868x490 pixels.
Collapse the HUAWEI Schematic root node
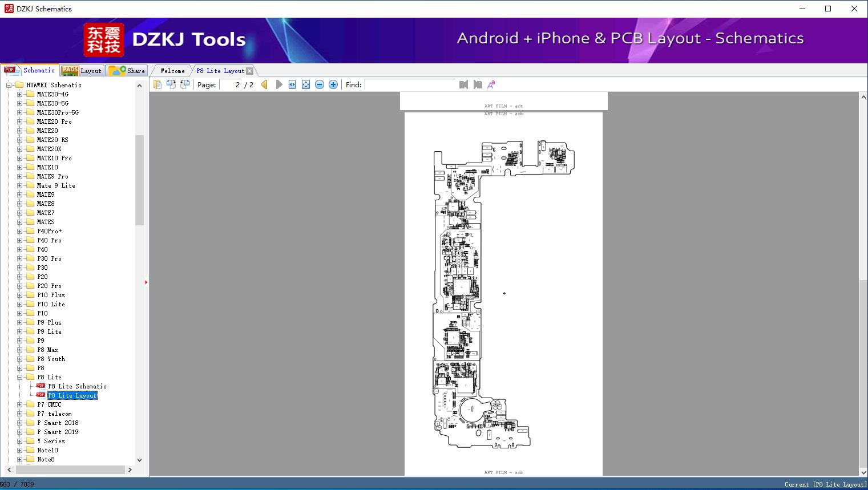(9, 85)
